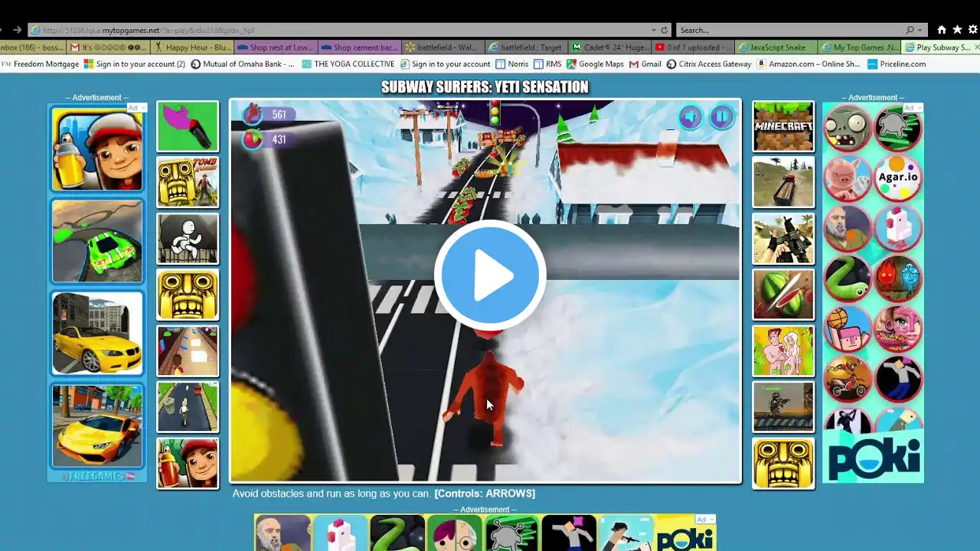This screenshot has height=551, width=980.
Task: Click the browser Home icon
Action: [x=941, y=30]
